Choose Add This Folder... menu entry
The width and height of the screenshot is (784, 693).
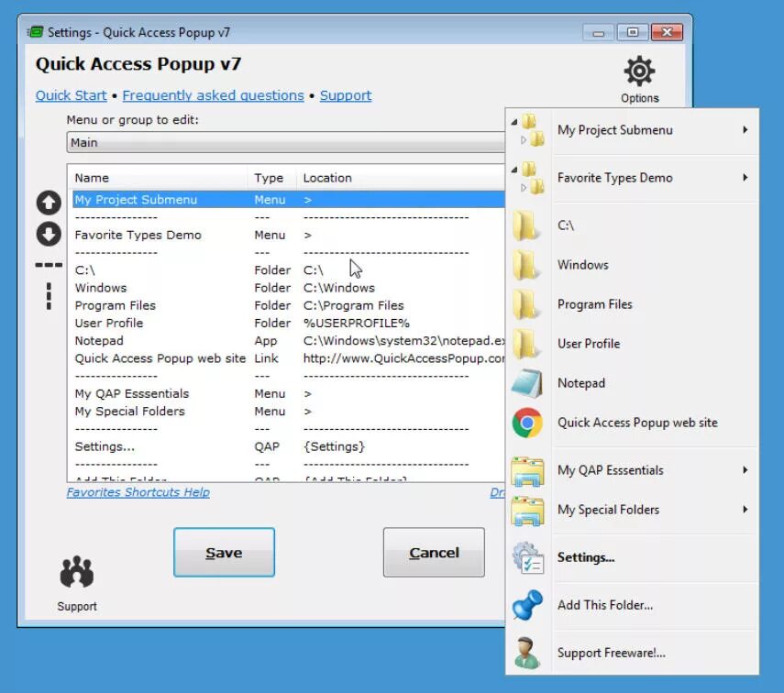(633, 605)
